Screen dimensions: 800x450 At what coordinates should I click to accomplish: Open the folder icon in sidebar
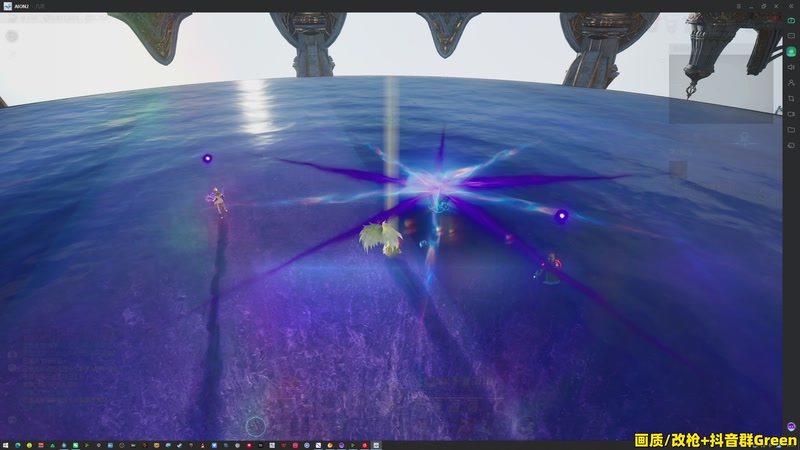pyautogui.click(x=791, y=130)
